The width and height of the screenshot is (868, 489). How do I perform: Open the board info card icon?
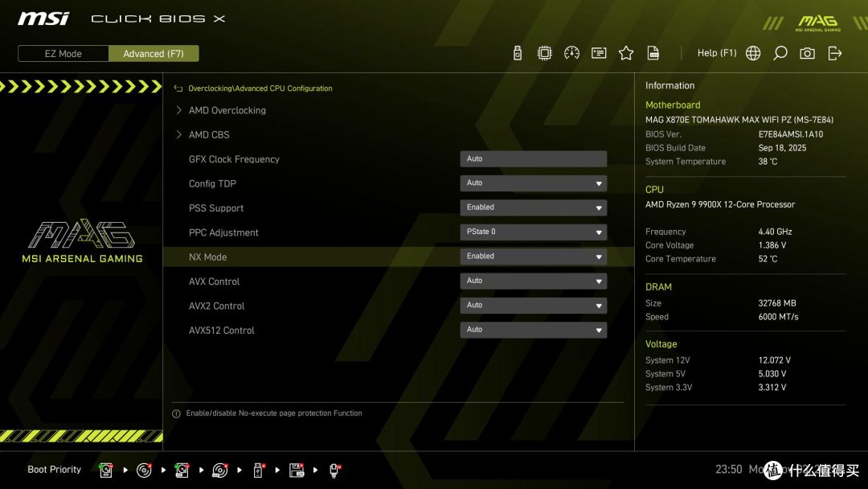599,53
